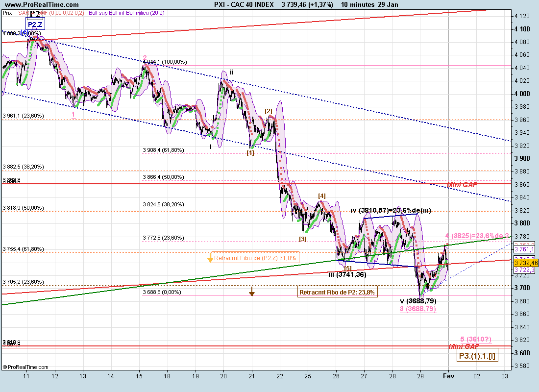Click the Retracmt Fibo de P2: 23,8% box
The image size is (539, 392).
pyautogui.click(x=337, y=292)
